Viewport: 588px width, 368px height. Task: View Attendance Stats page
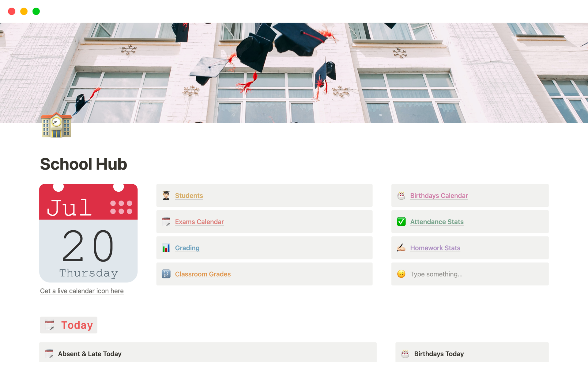(437, 222)
